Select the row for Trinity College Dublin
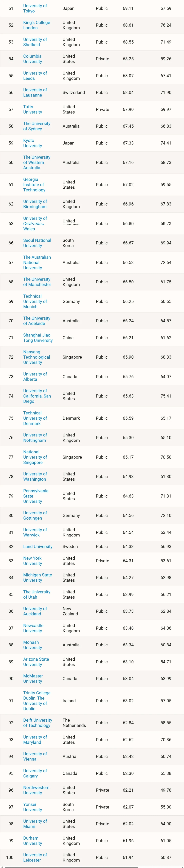The image size is (184, 868). (x=101, y=701)
